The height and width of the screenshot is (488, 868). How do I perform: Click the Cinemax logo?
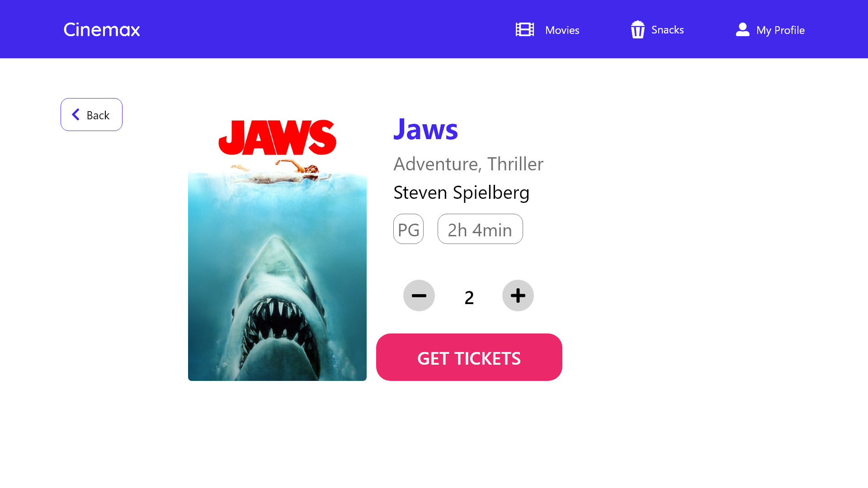click(x=102, y=30)
